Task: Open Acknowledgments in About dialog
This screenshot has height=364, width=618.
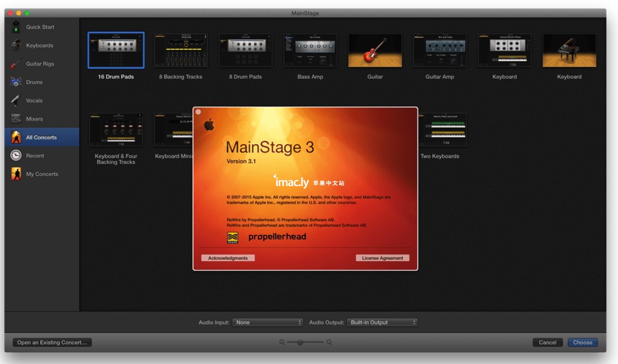Action: click(228, 258)
